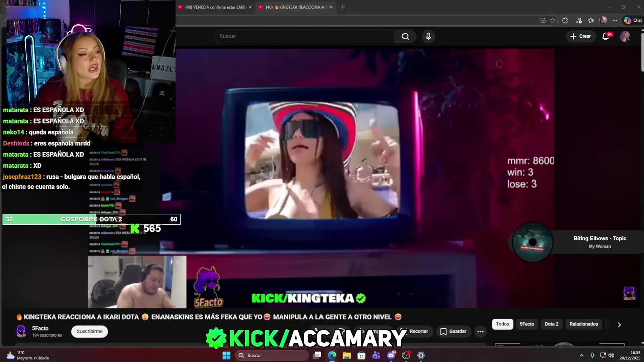Open browser profile avatar

click(603, 20)
